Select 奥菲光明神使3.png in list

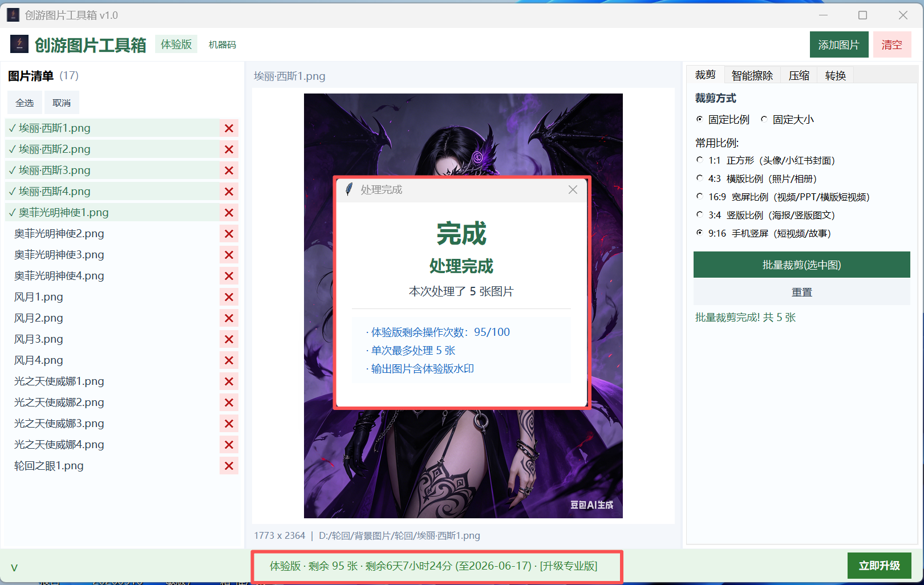(112, 255)
